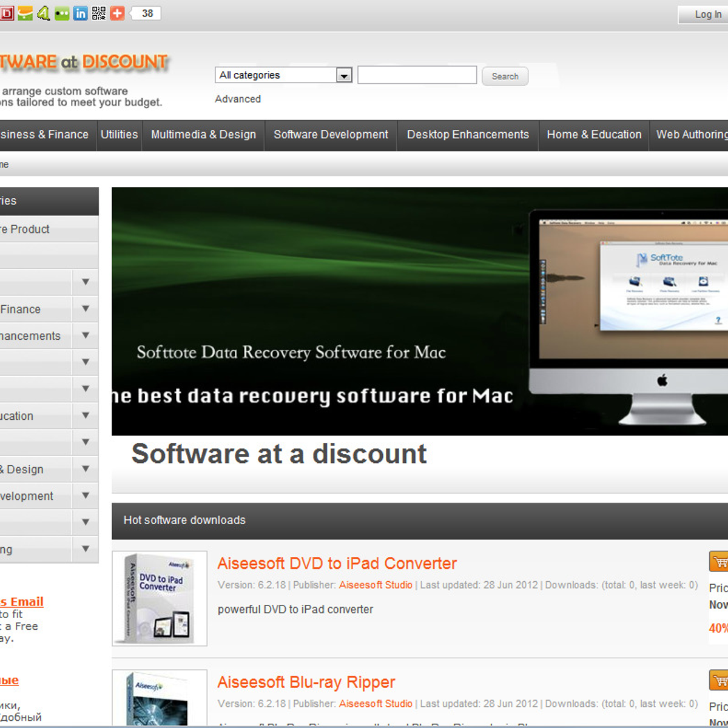
Task: Click Aiseesoft Studio publisher in Blu-ray Ripper row
Action: pos(376,704)
